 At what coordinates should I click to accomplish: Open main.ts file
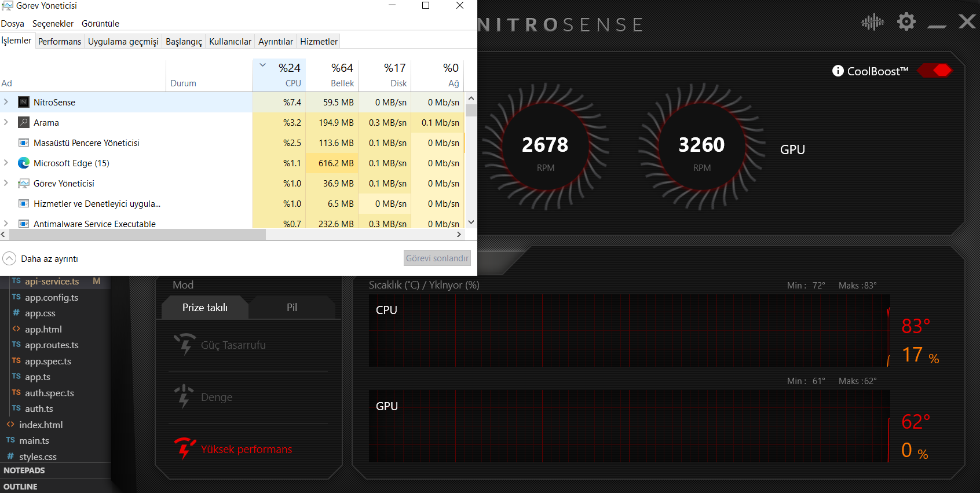point(34,441)
